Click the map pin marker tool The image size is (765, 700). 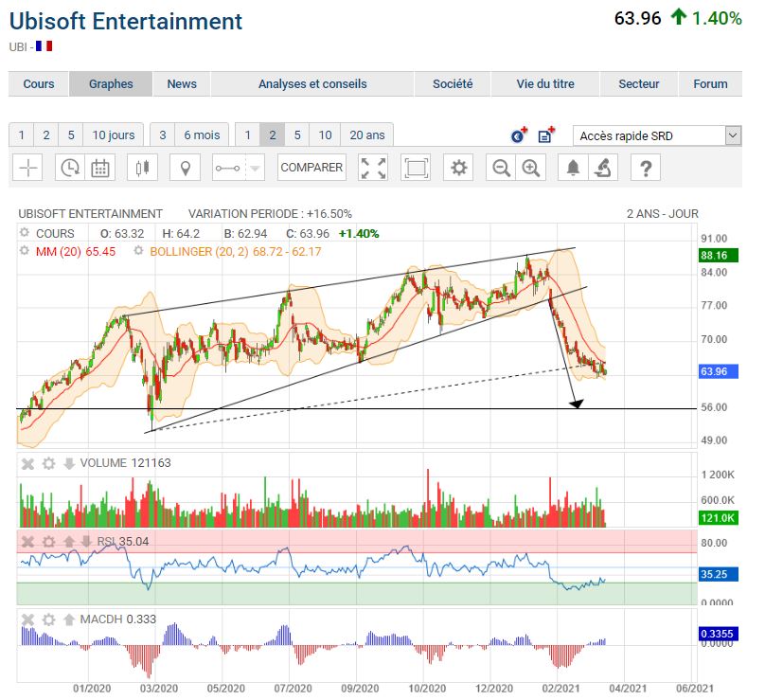(x=185, y=168)
